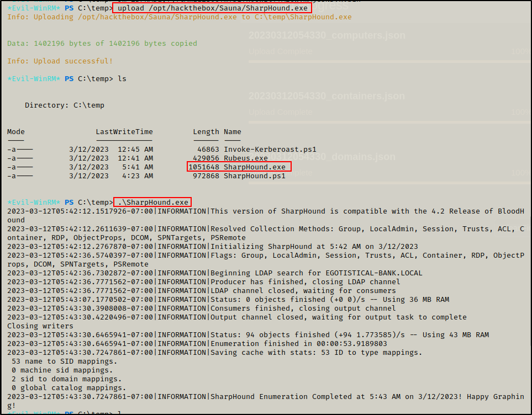Select 'Status: 94 objects finished' log line
The width and height of the screenshot is (532, 415).
(x=248, y=334)
